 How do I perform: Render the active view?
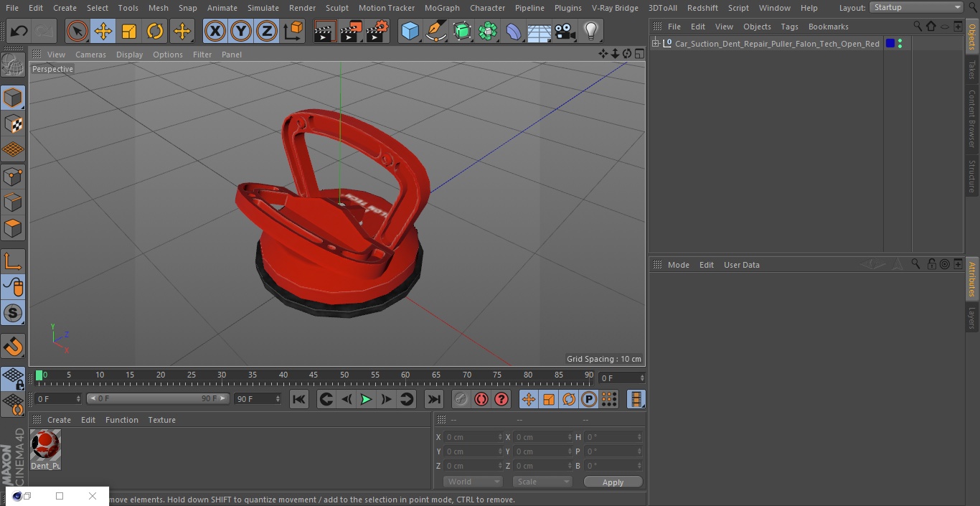coord(325,31)
